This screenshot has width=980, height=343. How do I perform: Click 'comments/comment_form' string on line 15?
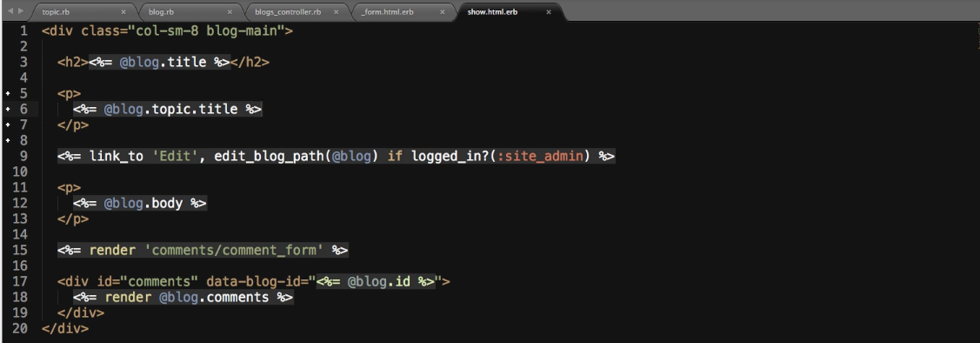(x=234, y=250)
